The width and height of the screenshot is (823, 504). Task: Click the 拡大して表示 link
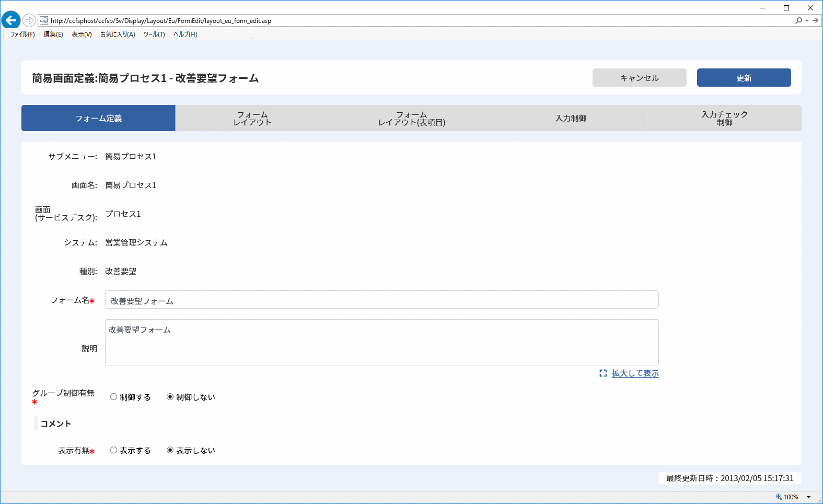click(x=635, y=373)
